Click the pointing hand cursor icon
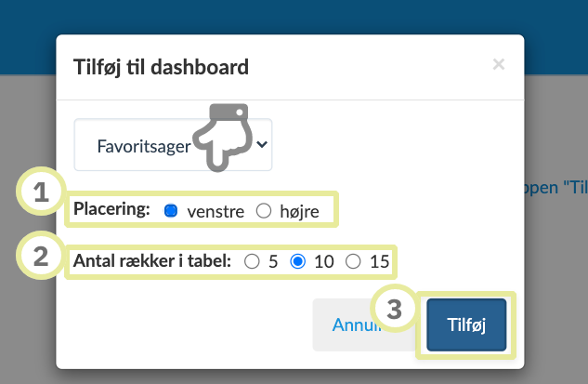The width and height of the screenshot is (588, 384). tap(222, 137)
